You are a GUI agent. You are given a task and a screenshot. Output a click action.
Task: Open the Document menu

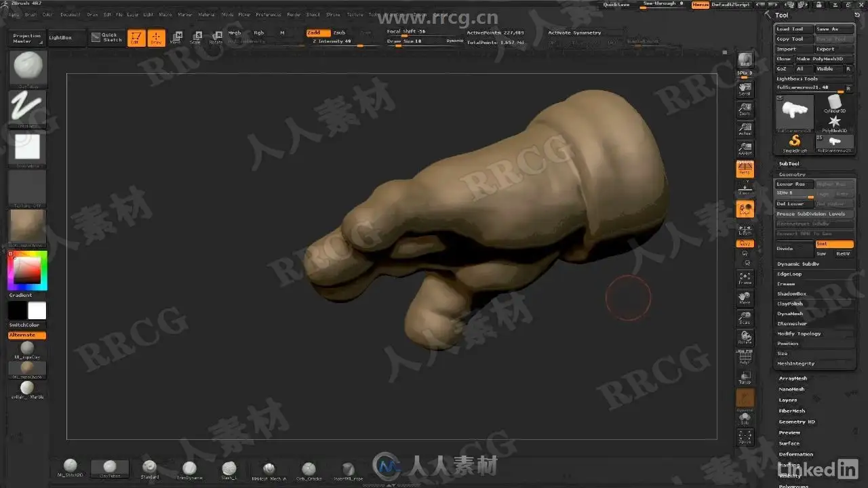71,14
